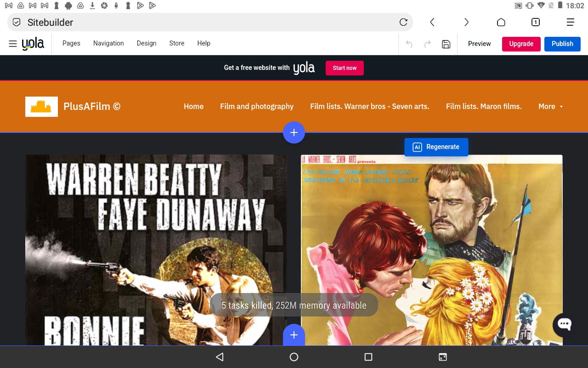Open the Pages menu
The height and width of the screenshot is (368, 588).
click(71, 43)
